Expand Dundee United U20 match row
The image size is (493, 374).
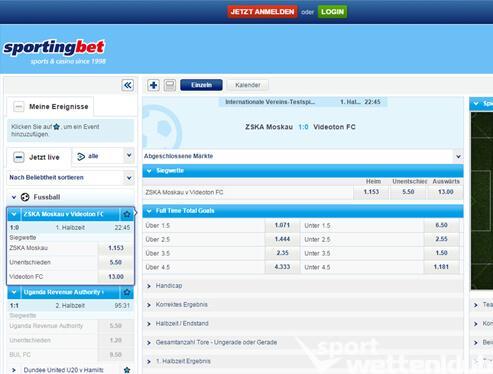[14, 370]
